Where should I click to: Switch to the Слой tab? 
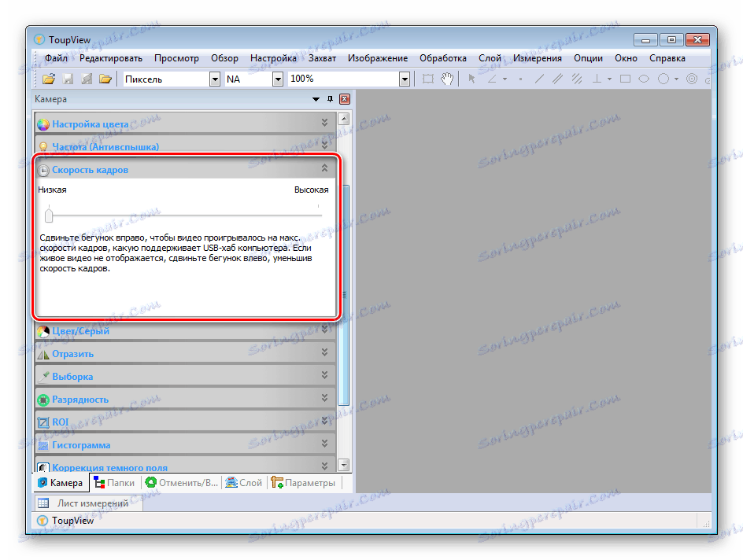pyautogui.click(x=244, y=482)
